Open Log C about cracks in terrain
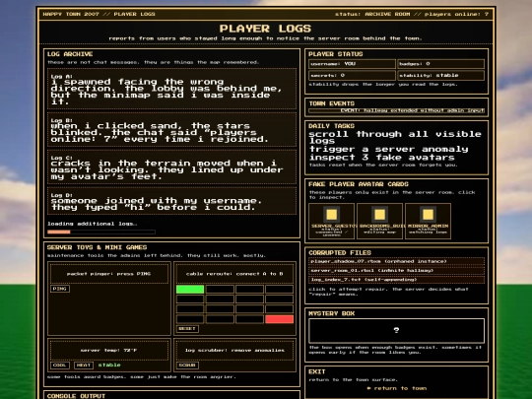Screen dimensions: 532x399 click(x=172, y=166)
